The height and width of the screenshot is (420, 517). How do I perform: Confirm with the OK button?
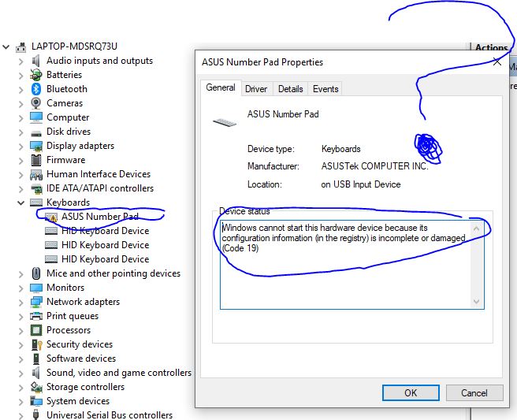411,393
